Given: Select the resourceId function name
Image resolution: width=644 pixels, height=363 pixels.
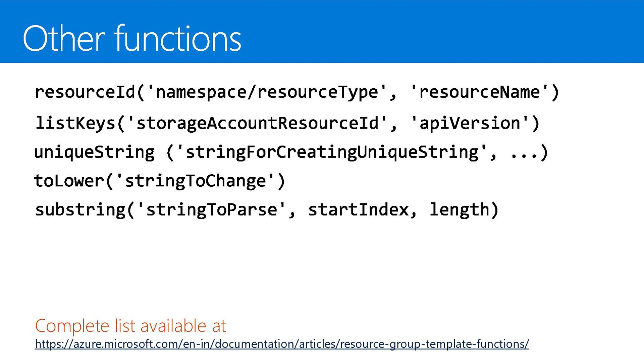Looking at the screenshot, I should pyautogui.click(x=85, y=92).
